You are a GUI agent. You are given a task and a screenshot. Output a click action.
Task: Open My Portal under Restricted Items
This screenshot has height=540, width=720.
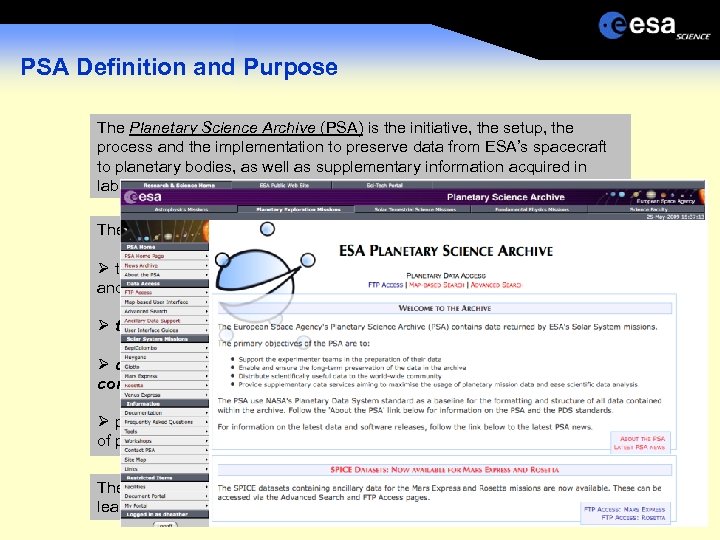pos(165,506)
